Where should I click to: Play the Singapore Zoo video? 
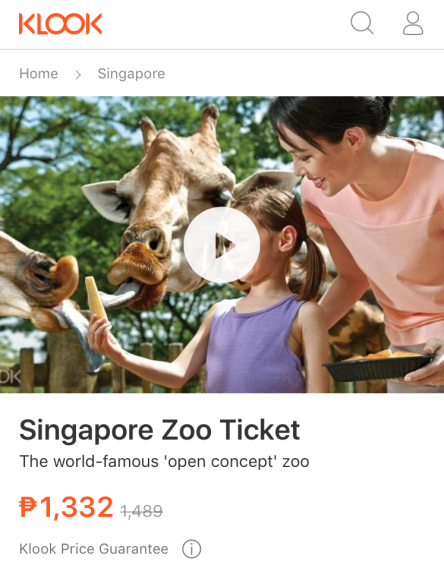point(221,245)
